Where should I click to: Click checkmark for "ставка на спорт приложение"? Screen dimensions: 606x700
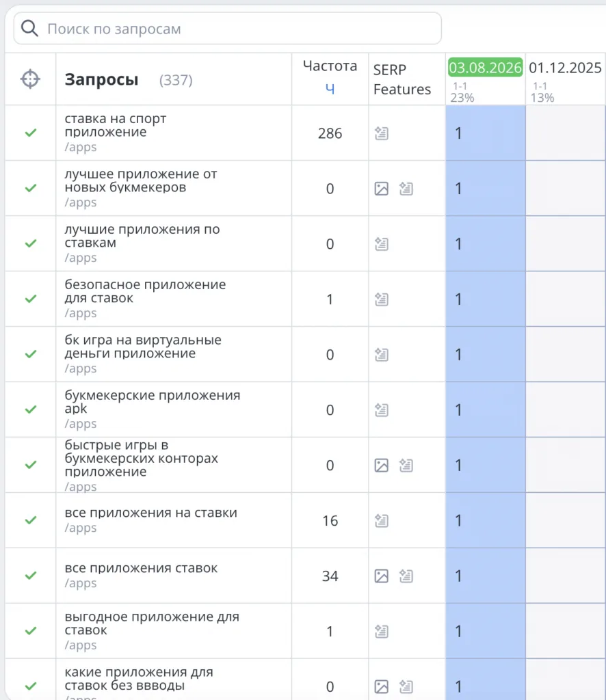[31, 133]
